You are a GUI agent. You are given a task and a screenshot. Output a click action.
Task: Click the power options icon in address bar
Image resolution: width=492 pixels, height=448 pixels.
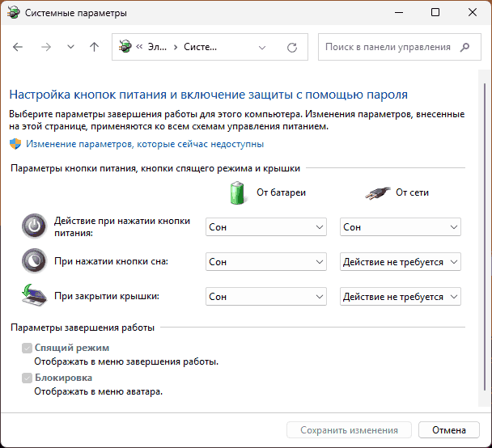[x=125, y=47]
